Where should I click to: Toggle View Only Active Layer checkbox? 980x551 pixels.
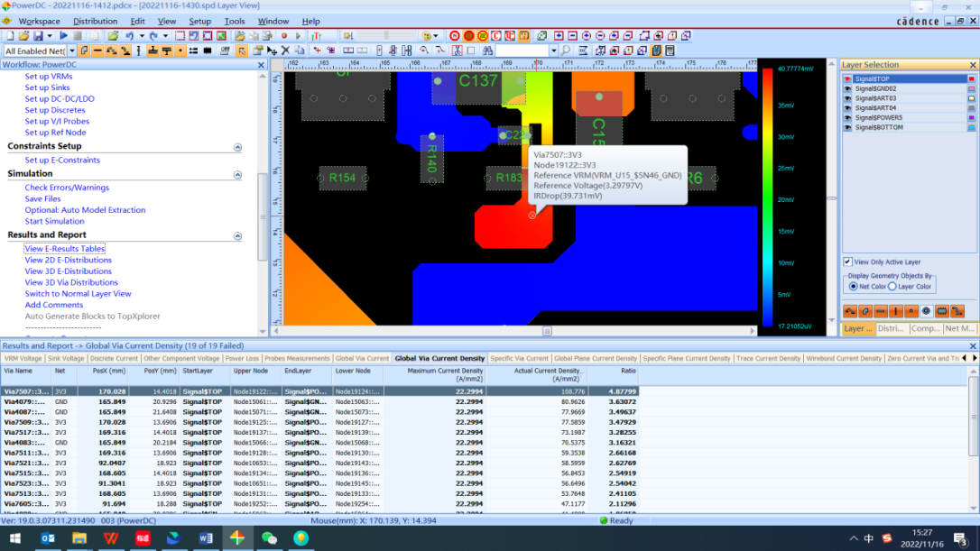pos(847,262)
